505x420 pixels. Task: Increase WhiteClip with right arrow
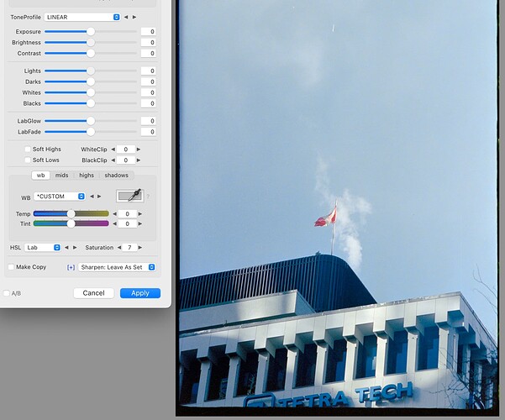click(x=139, y=150)
